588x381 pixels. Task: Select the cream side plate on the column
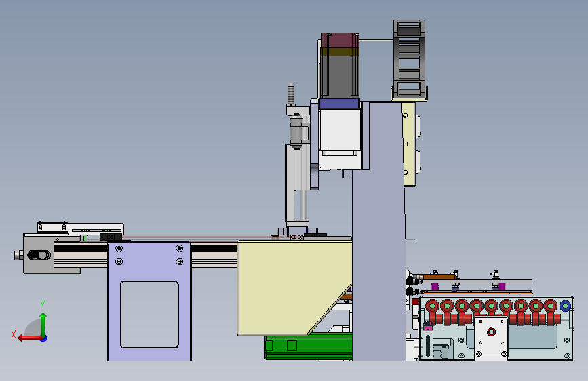[x=408, y=144]
